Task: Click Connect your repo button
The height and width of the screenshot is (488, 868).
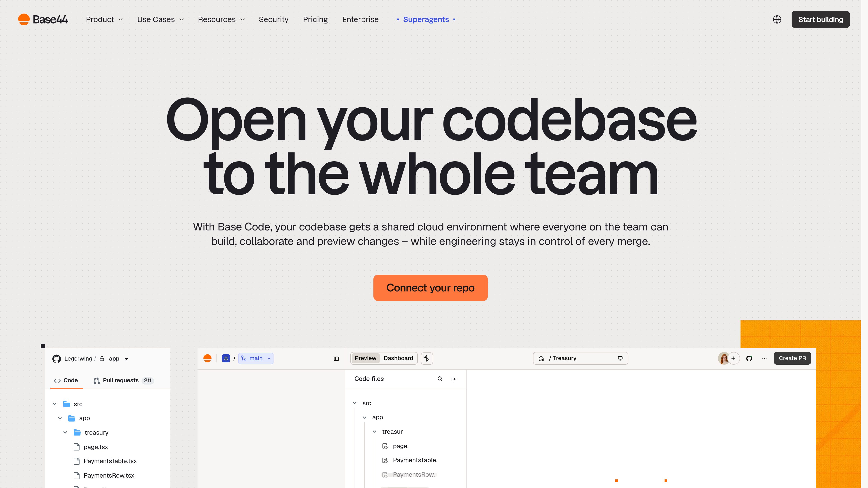Action: [x=430, y=288]
